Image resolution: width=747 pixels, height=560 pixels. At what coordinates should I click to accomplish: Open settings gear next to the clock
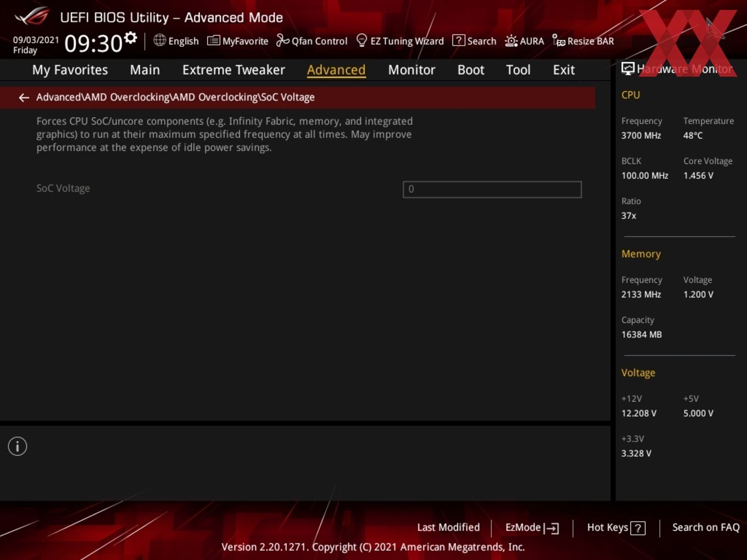130,38
